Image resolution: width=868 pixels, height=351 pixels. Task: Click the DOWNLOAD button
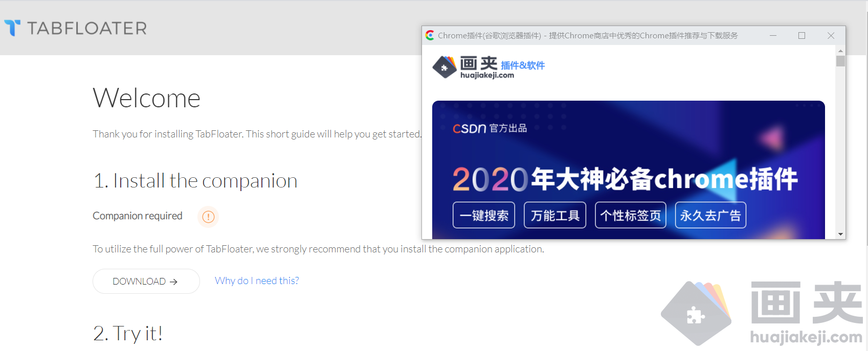[146, 281]
